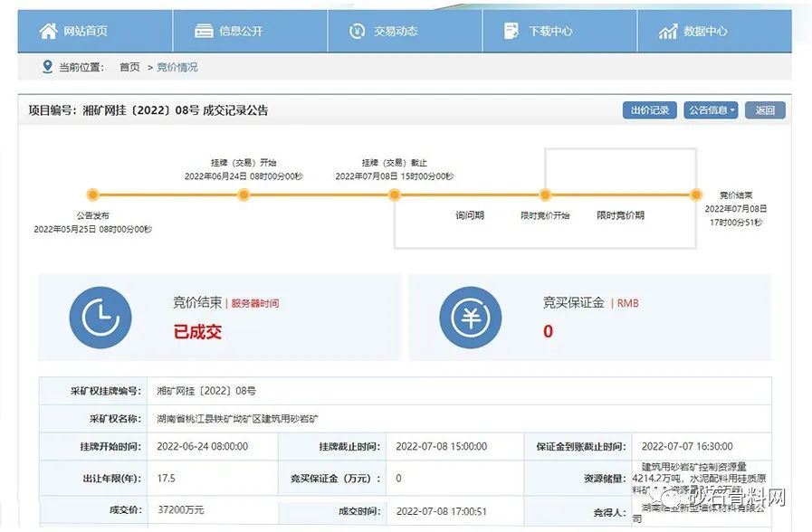Open the 交易动态 menu
Screen dimensions: 812x532
[396, 31]
